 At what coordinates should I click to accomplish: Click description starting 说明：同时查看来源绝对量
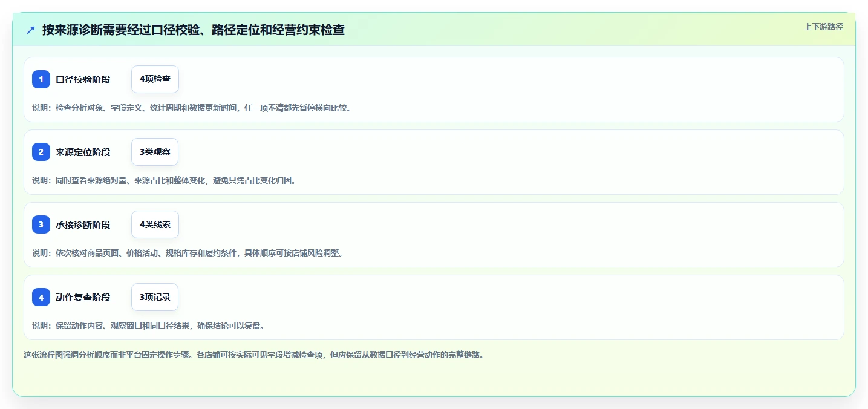pyautogui.click(x=164, y=180)
